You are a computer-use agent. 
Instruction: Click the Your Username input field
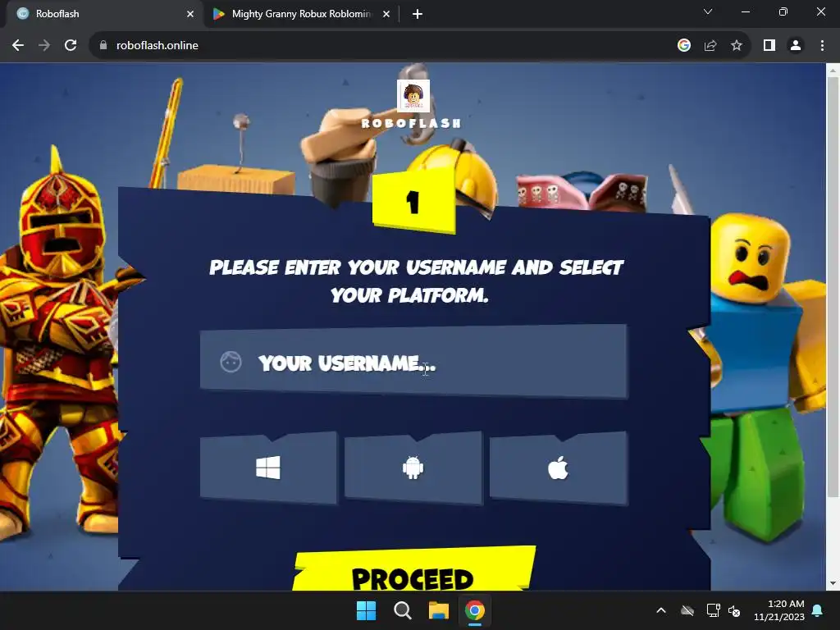tap(413, 362)
